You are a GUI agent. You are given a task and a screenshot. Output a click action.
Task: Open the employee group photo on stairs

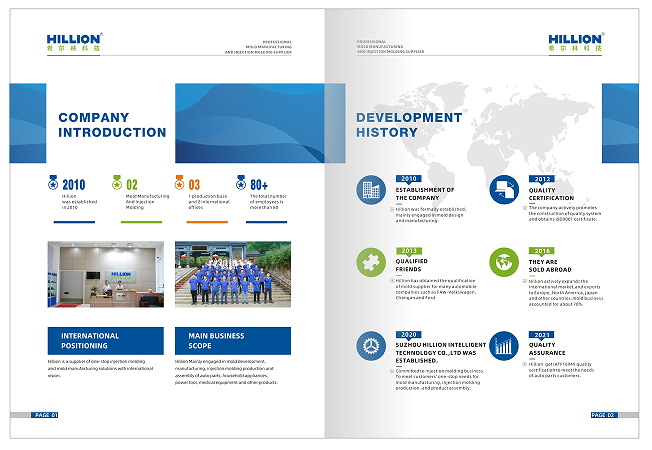(x=232, y=273)
